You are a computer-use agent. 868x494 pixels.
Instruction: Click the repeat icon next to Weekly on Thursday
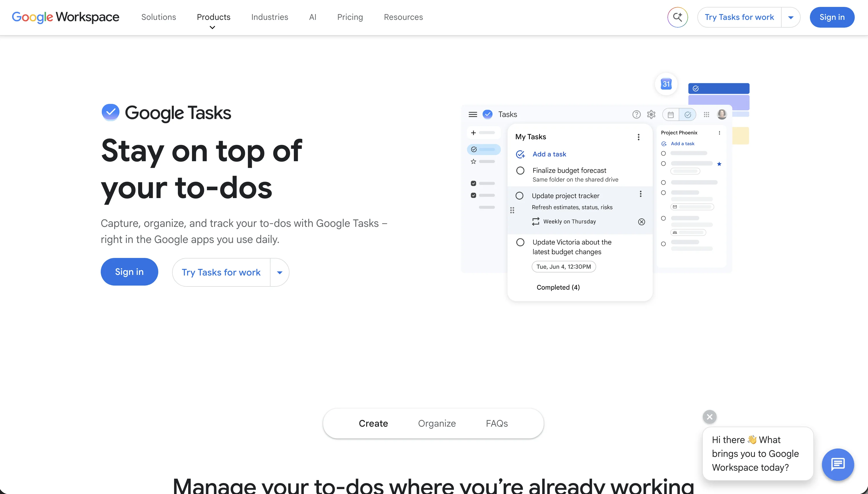[535, 222]
